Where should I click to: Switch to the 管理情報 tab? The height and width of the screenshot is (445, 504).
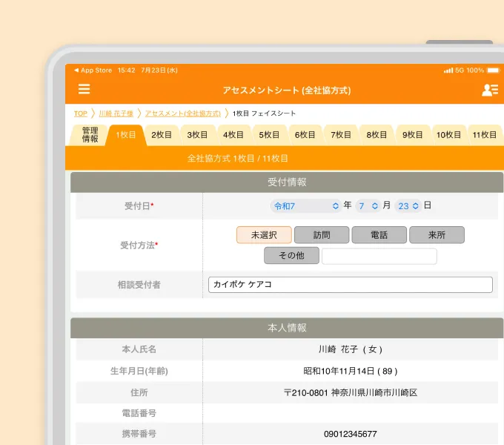(x=90, y=135)
